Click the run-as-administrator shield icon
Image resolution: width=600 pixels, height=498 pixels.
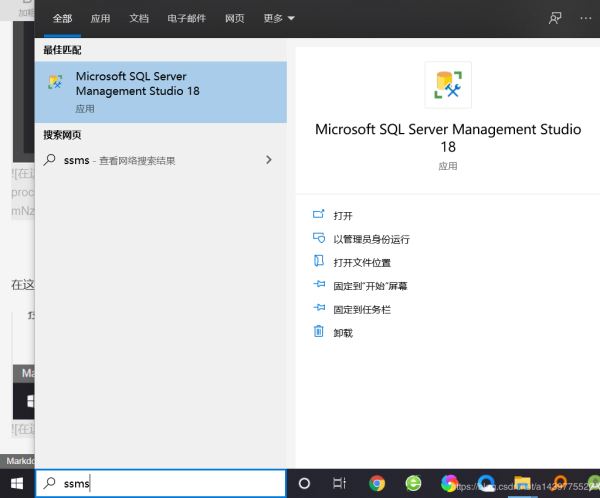coord(319,238)
